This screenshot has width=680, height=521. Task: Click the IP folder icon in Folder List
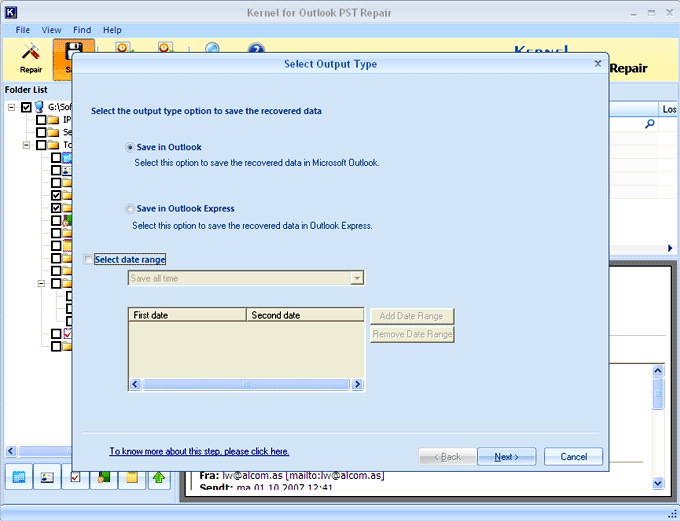coord(53,120)
